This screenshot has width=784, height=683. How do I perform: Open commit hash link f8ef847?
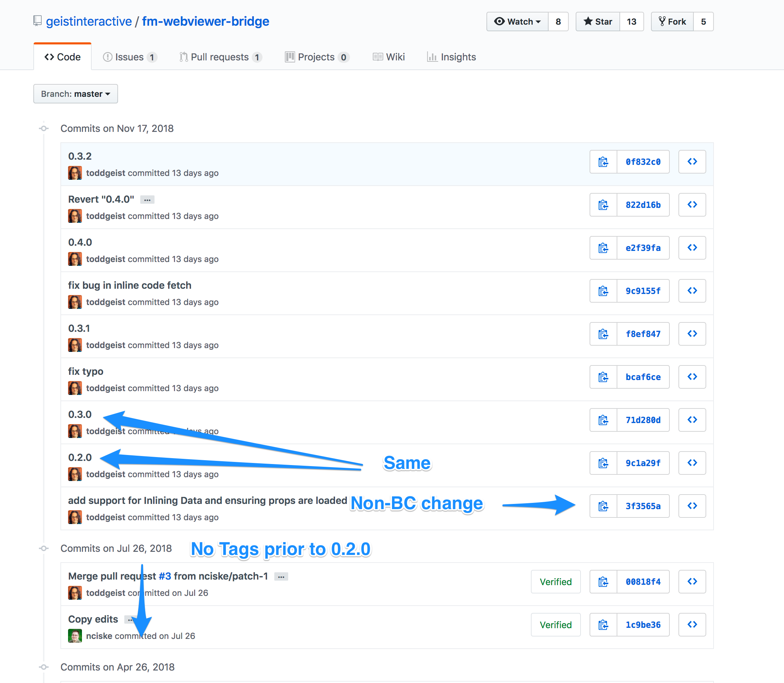[x=643, y=334]
